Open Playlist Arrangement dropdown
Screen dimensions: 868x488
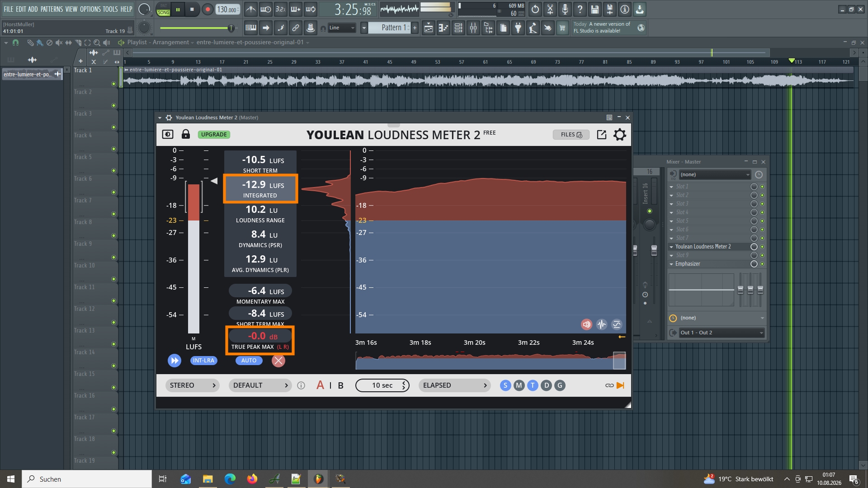pos(161,42)
